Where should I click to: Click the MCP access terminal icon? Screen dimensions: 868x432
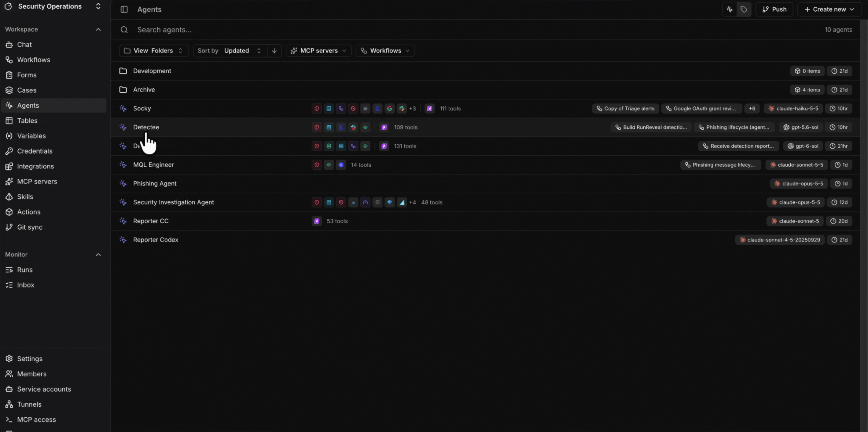click(9, 420)
